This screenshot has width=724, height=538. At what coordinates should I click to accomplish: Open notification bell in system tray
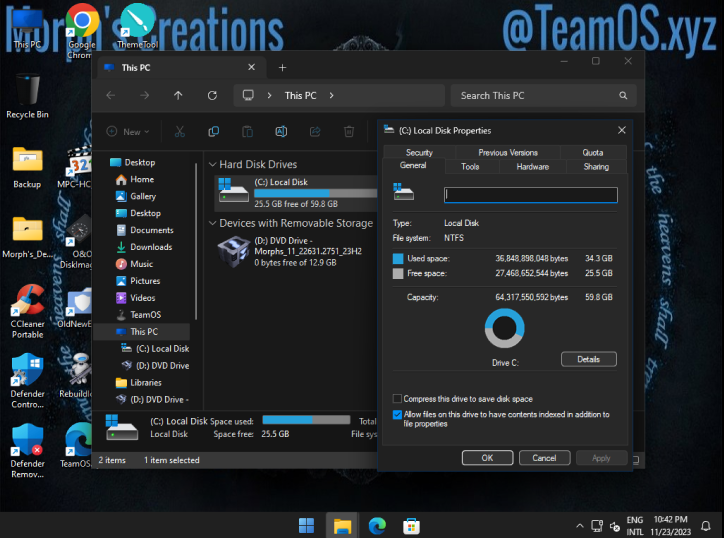click(706, 526)
